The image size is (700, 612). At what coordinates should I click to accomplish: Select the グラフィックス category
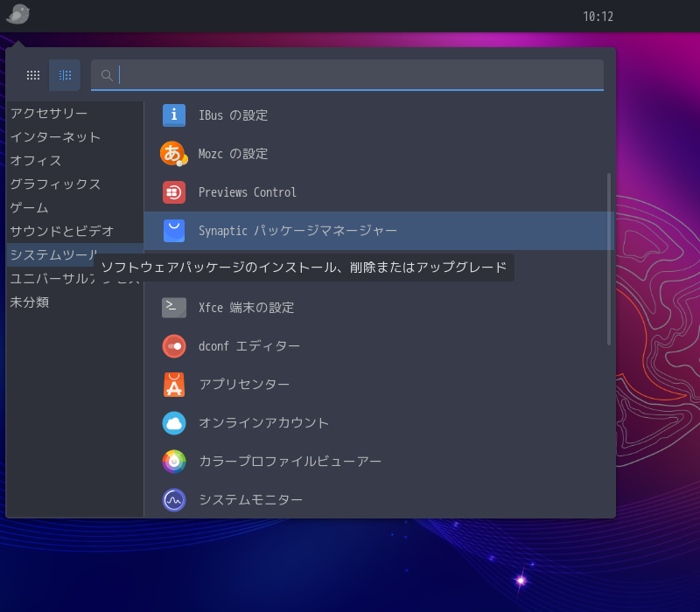coord(75,184)
